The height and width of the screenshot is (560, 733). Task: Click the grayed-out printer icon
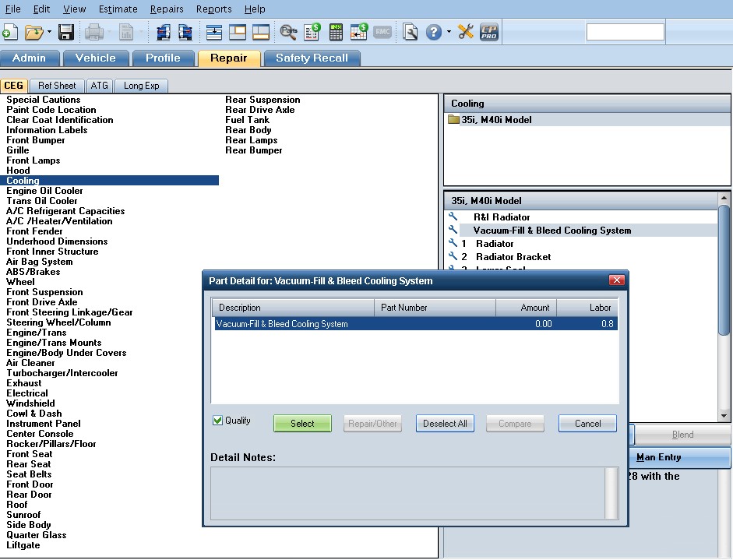pyautogui.click(x=94, y=32)
